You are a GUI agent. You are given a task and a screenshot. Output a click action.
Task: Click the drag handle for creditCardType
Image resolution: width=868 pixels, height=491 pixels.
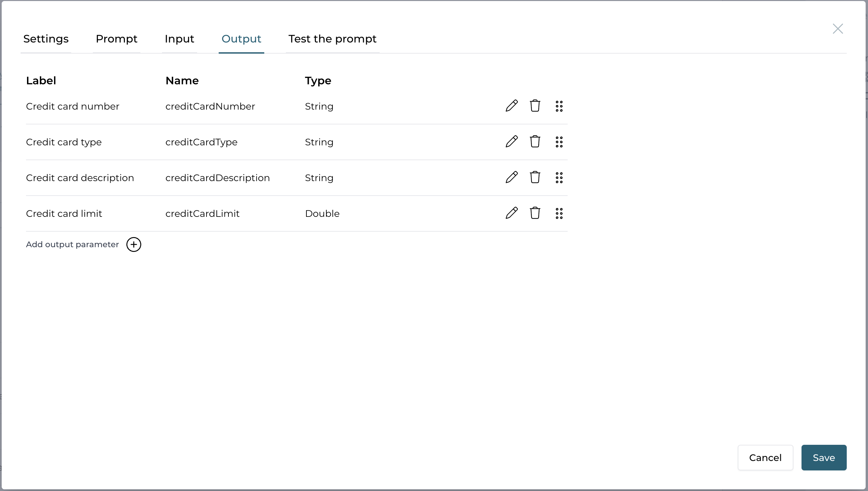(x=559, y=142)
